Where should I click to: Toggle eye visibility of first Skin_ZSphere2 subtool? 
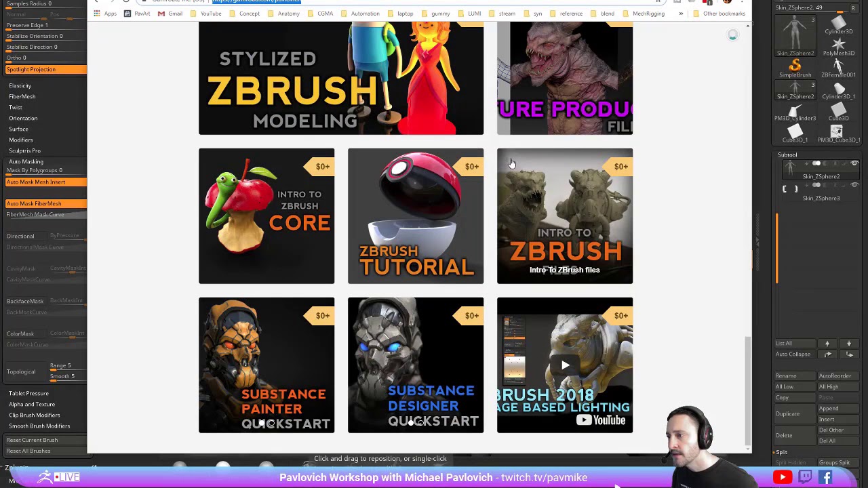point(854,164)
